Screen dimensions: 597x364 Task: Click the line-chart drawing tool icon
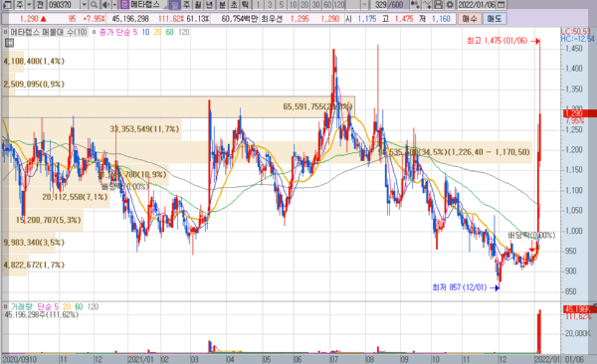point(427,5)
